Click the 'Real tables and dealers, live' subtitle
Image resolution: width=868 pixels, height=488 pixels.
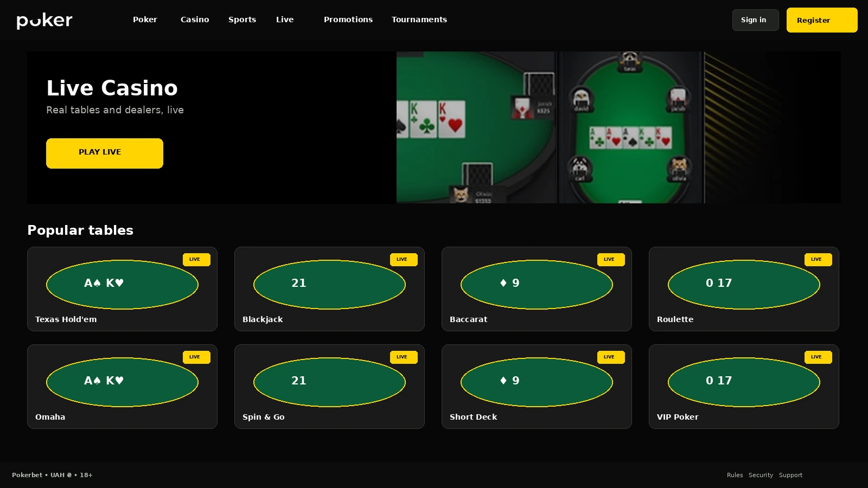pos(115,110)
